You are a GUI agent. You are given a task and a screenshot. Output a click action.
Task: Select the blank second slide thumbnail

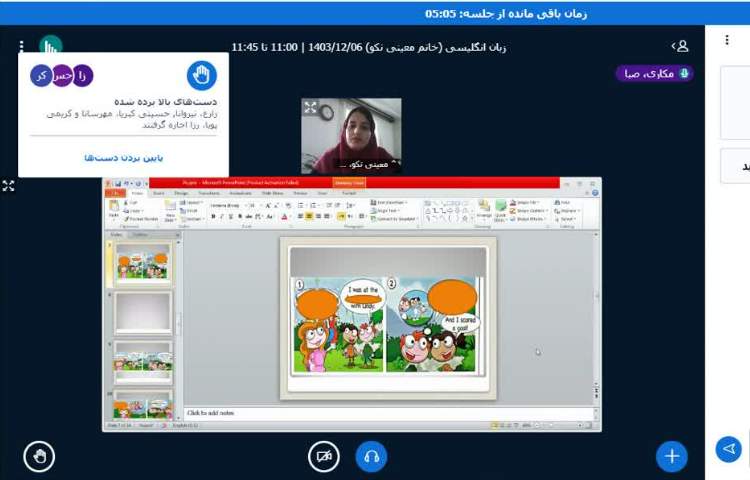[143, 312]
